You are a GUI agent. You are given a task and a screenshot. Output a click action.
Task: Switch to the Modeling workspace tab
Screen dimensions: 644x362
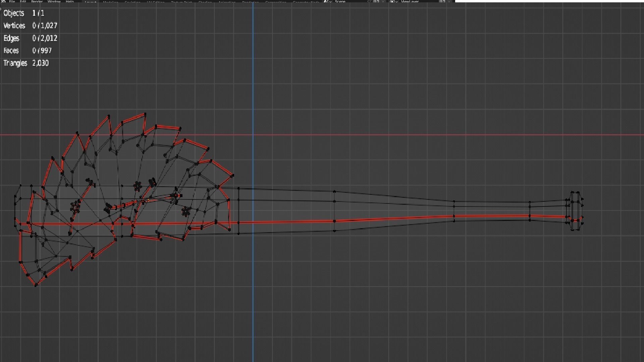[x=111, y=2]
